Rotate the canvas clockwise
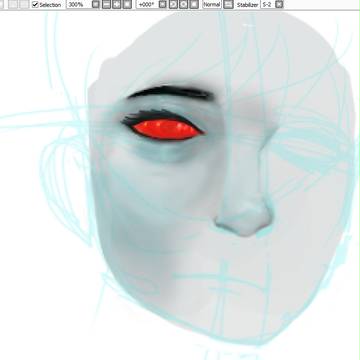 184,5
